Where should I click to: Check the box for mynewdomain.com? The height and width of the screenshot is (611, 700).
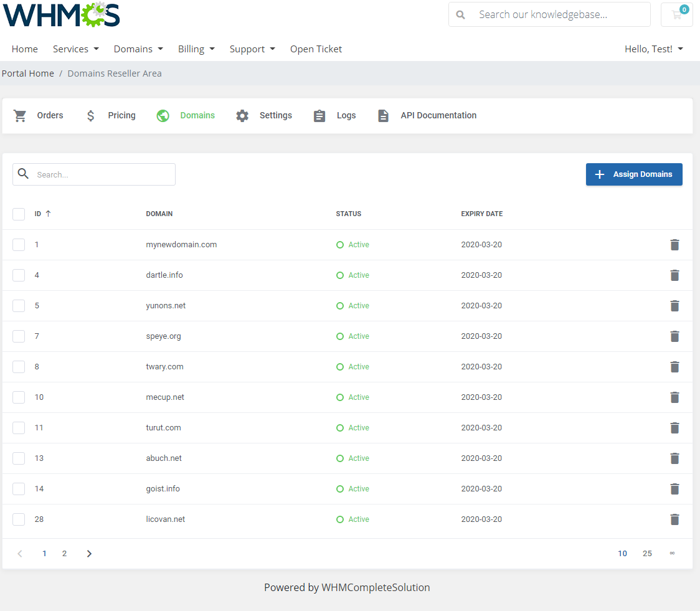tap(19, 245)
